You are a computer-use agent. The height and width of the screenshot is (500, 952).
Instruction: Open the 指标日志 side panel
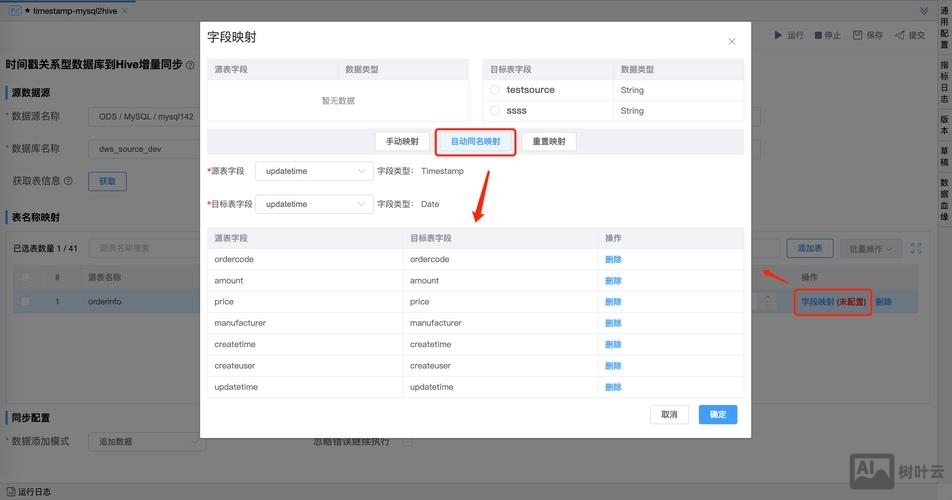click(x=944, y=82)
